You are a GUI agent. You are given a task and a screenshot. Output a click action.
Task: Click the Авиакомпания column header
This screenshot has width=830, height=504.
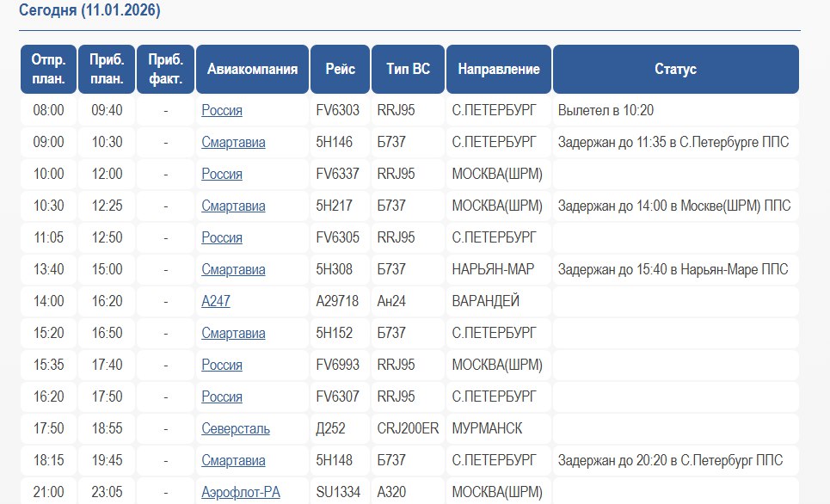tap(252, 70)
